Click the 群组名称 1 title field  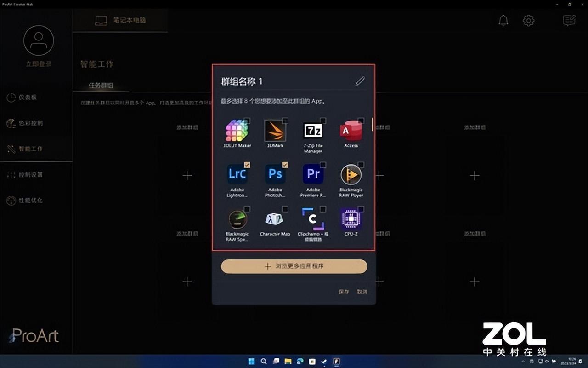point(242,81)
